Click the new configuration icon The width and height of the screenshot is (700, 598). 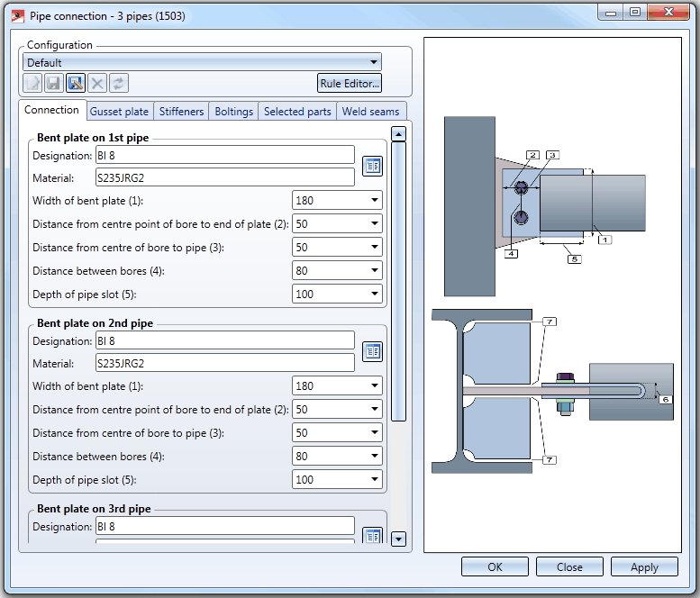click(x=32, y=84)
